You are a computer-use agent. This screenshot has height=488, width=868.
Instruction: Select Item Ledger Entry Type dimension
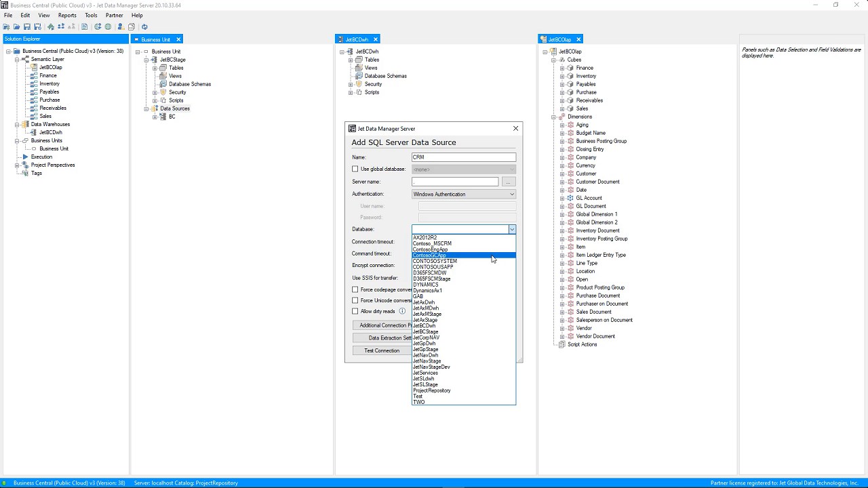pyautogui.click(x=601, y=255)
